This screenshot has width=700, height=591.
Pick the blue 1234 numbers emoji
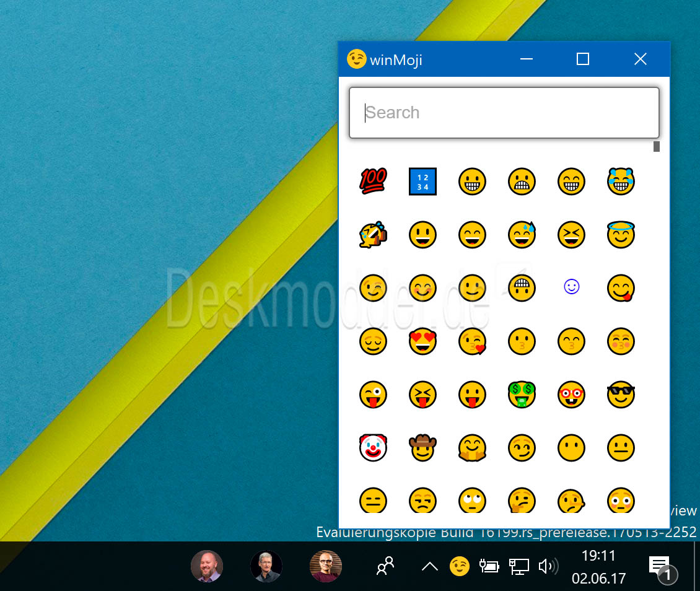pyautogui.click(x=422, y=182)
